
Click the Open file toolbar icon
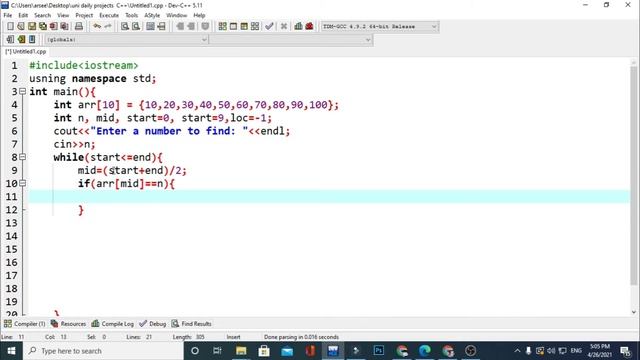[21, 27]
